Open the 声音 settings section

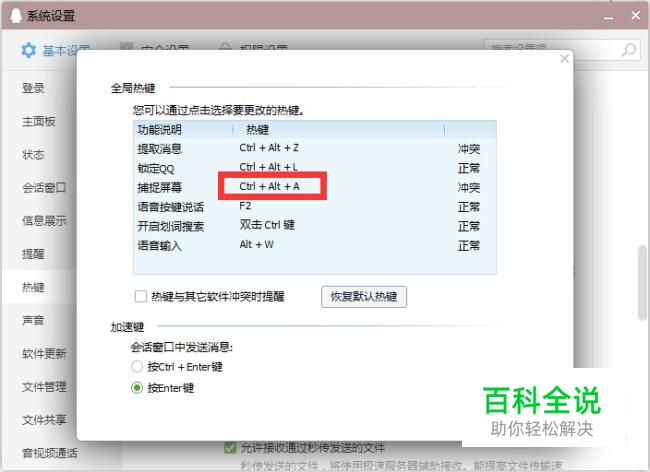click(33, 320)
